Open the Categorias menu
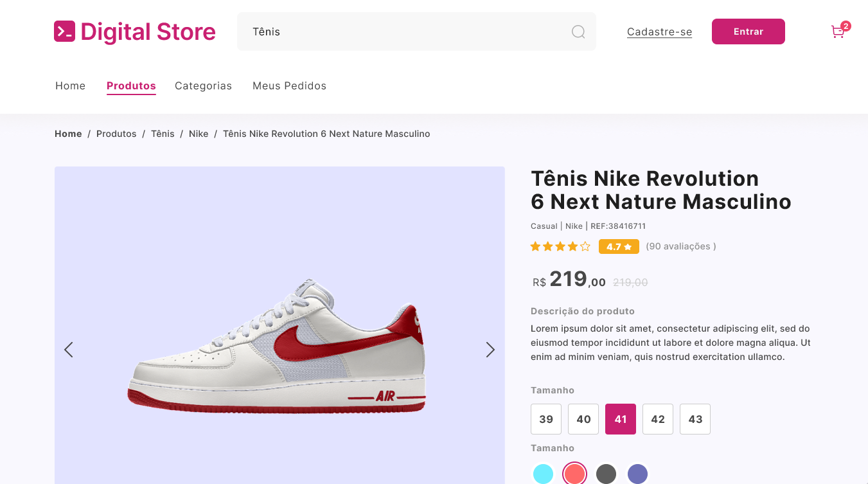 [203, 85]
